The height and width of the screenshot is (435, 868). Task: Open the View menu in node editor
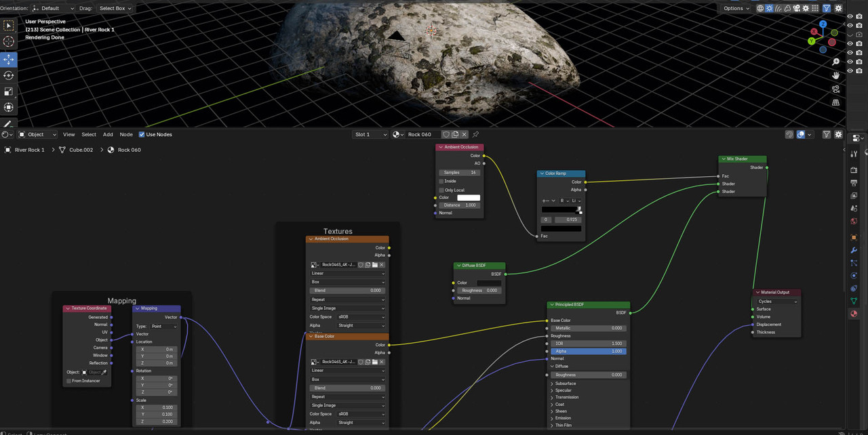68,134
